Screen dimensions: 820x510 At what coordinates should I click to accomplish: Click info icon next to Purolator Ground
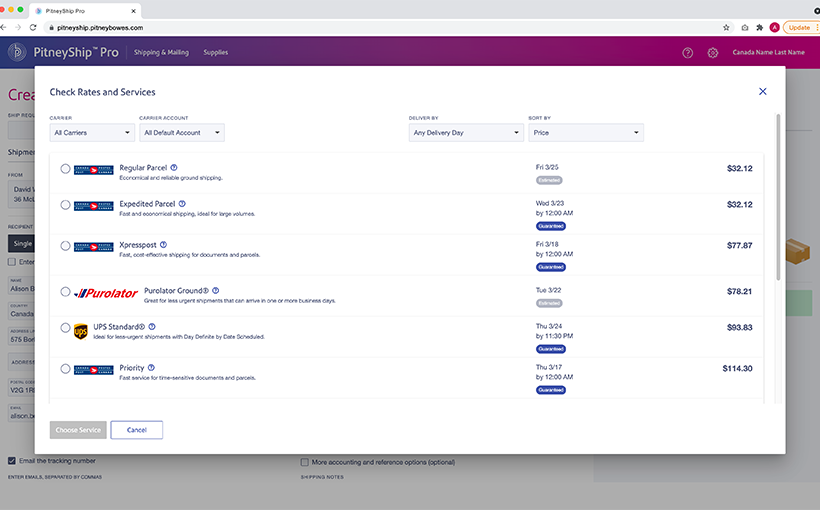215,290
